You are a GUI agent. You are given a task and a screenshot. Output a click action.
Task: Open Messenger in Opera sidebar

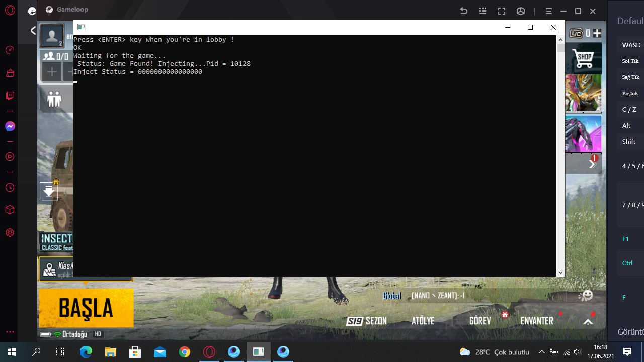[x=10, y=127]
